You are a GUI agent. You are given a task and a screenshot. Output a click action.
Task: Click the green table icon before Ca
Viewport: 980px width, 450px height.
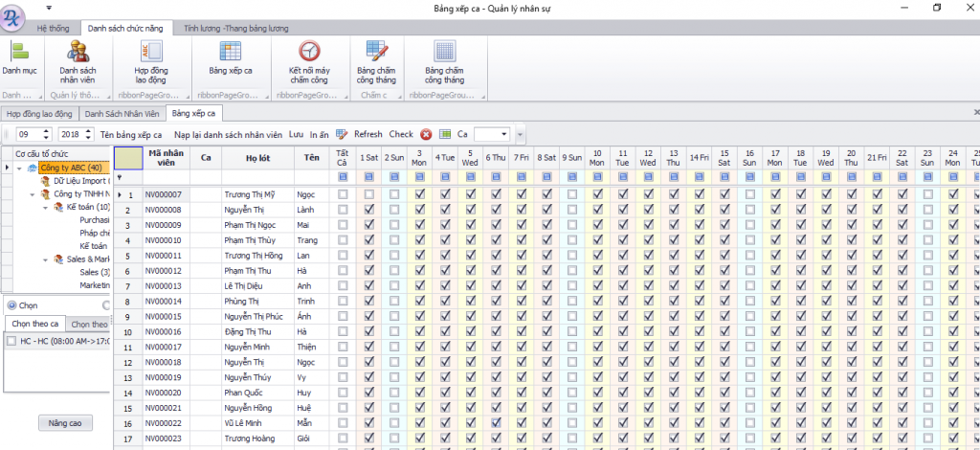(445, 135)
